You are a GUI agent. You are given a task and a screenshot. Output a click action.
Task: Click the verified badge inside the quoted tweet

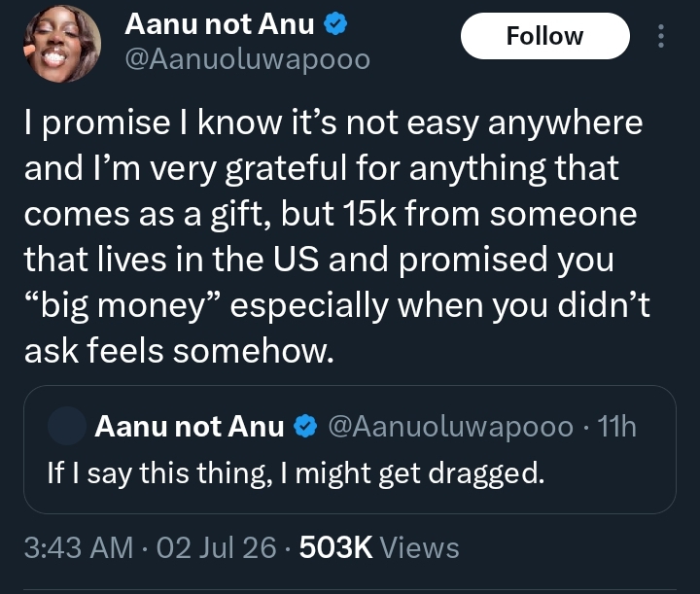pos(305,426)
